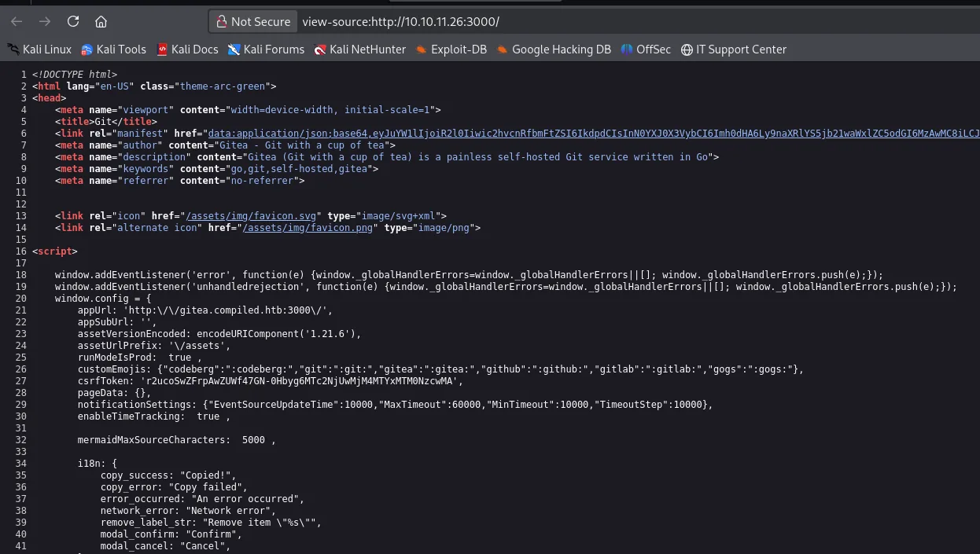The image size is (980, 554).
Task: Click the 'unhandledrejection' listener line
Action: (506, 287)
